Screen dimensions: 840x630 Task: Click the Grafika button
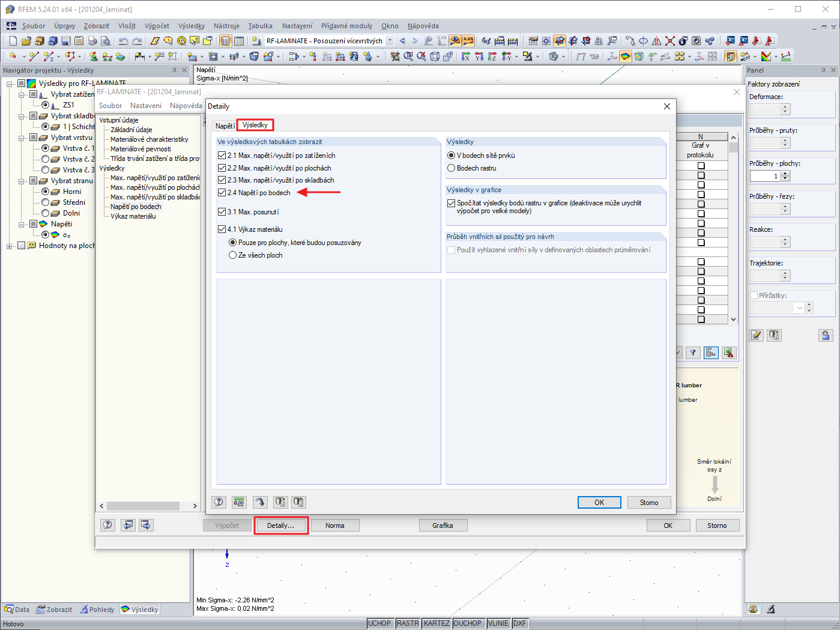tap(443, 526)
